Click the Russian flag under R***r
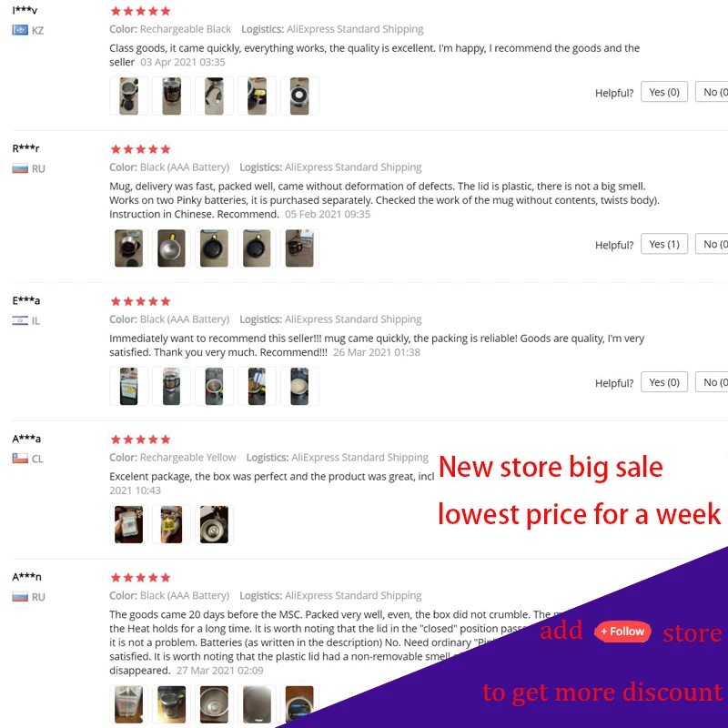Screen dimensions: 728x728 tap(20, 168)
